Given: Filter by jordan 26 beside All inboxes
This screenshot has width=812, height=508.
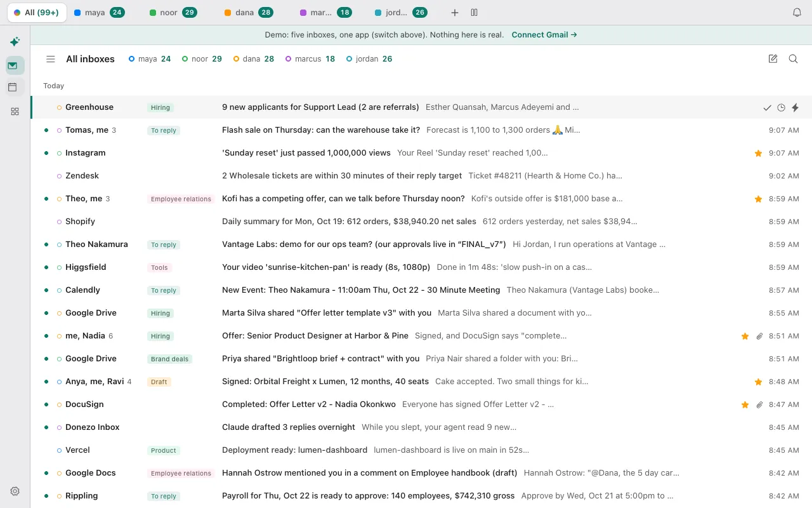Looking at the screenshot, I should click(369, 59).
